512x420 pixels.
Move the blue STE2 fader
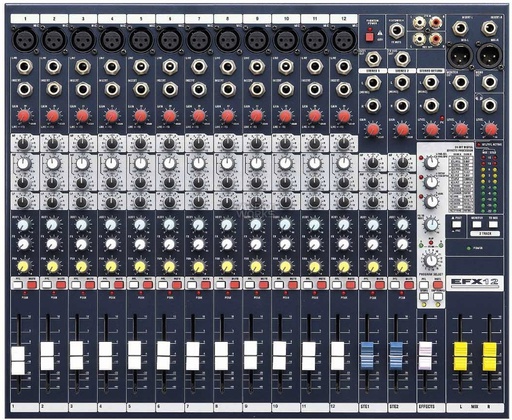pyautogui.click(x=396, y=356)
